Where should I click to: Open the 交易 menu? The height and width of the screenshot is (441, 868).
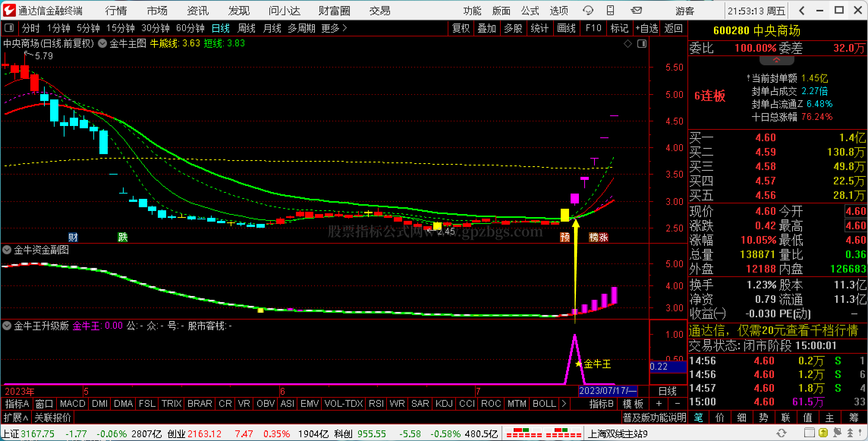click(380, 11)
